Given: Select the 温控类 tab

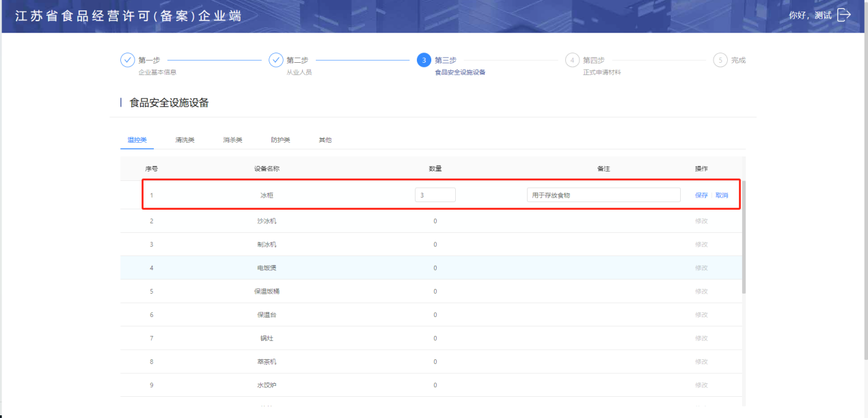Looking at the screenshot, I should [x=137, y=140].
